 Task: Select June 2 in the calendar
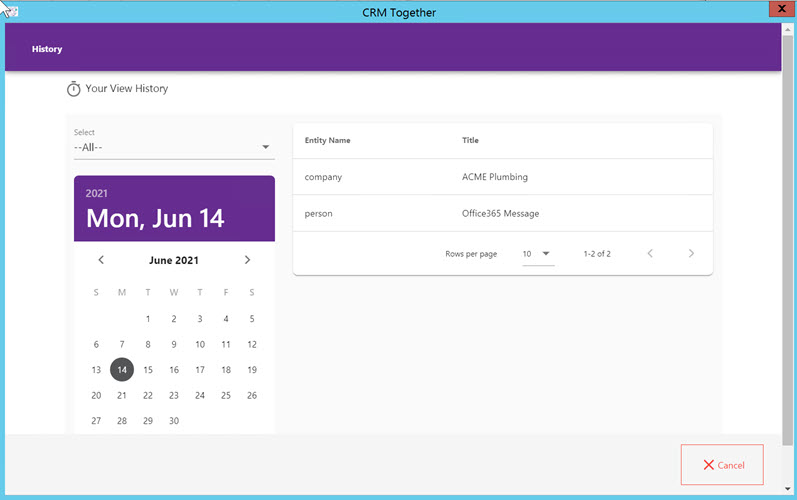click(174, 319)
